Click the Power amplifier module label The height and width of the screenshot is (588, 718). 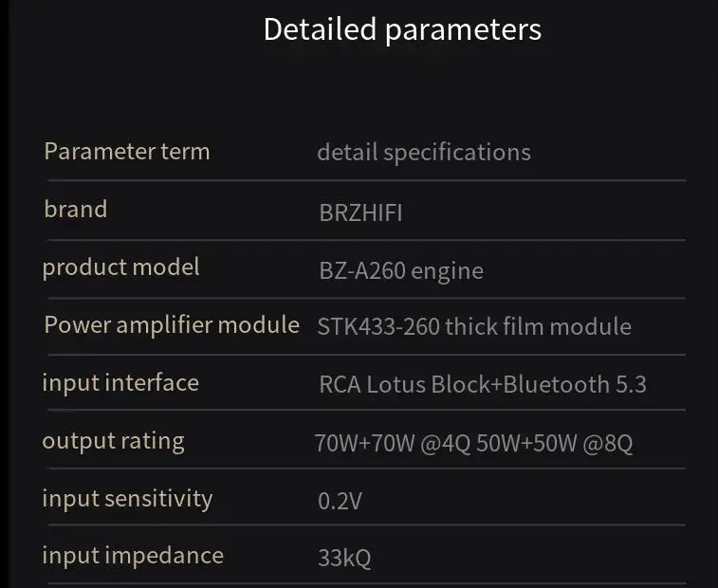[172, 325]
